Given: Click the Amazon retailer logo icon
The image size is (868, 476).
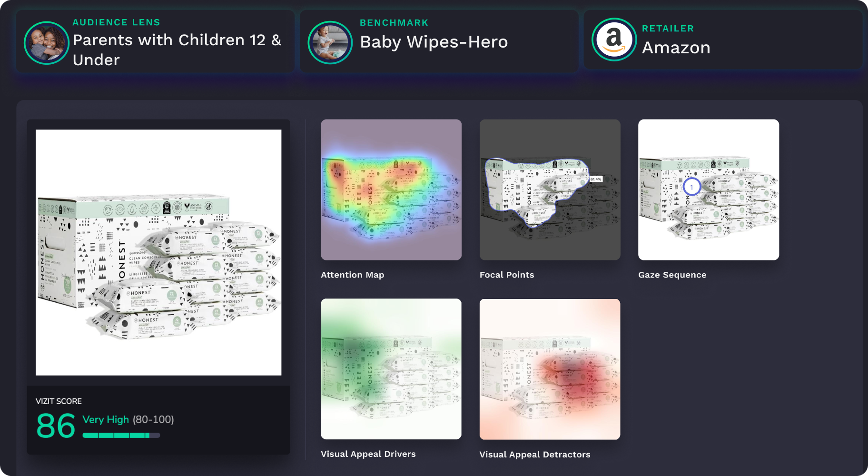Looking at the screenshot, I should [614, 39].
